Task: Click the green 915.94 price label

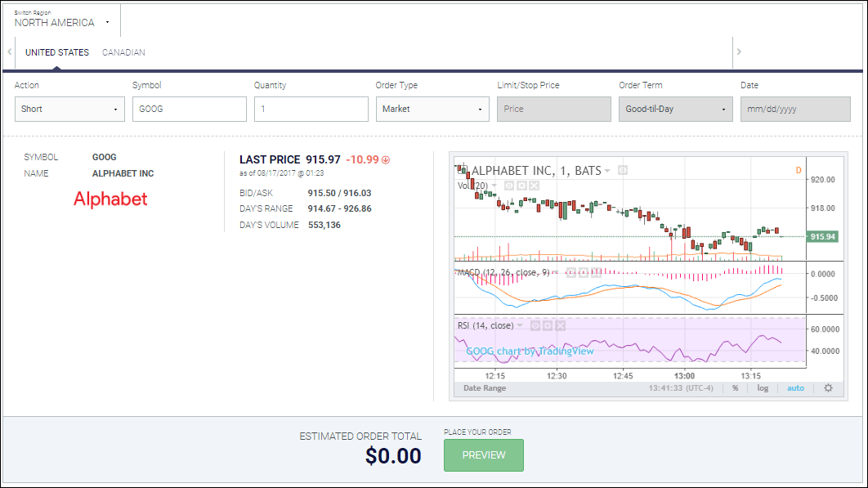Action: click(822, 236)
